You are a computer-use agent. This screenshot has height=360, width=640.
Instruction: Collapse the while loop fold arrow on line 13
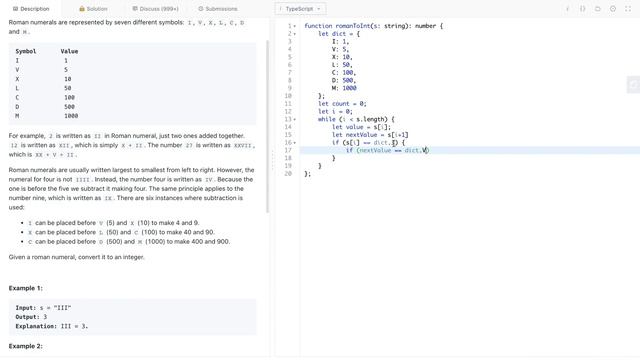point(295,120)
